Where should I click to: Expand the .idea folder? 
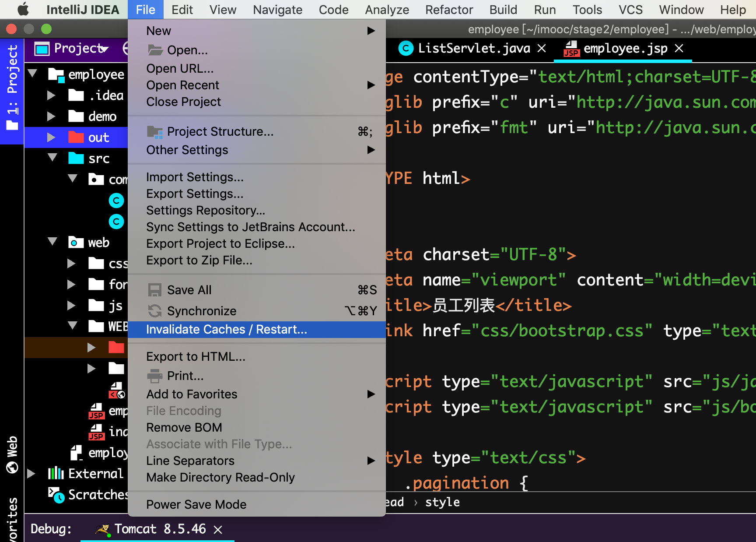pos(51,95)
